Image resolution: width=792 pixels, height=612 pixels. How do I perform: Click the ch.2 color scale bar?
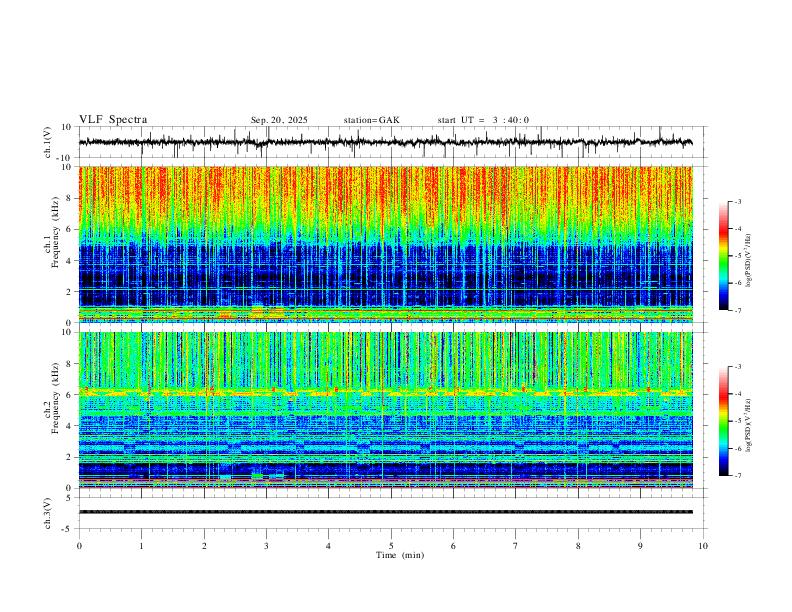pyautogui.click(x=724, y=421)
